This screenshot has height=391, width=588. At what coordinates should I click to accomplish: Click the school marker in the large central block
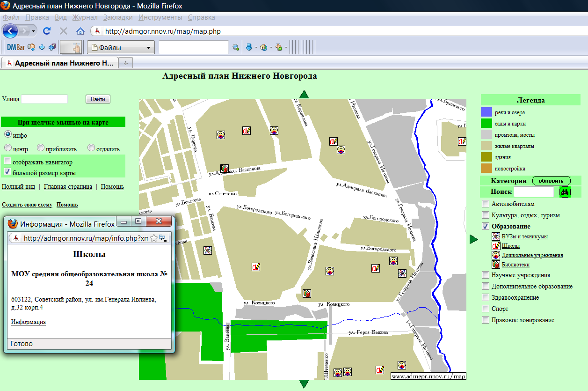256,266
